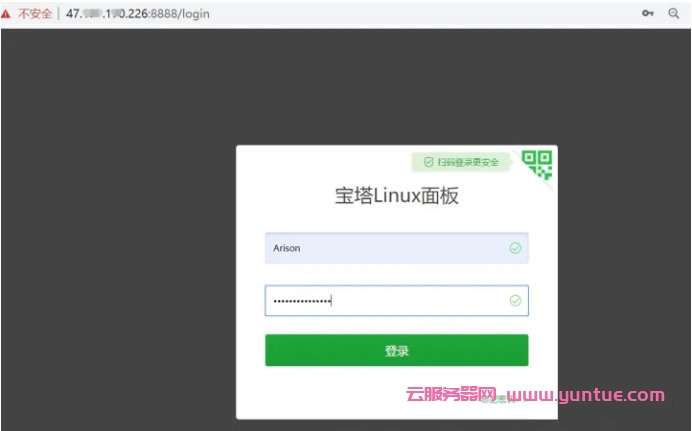This screenshot has width=692, height=431.
Task: Click the green checkmark in username field
Action: [515, 248]
